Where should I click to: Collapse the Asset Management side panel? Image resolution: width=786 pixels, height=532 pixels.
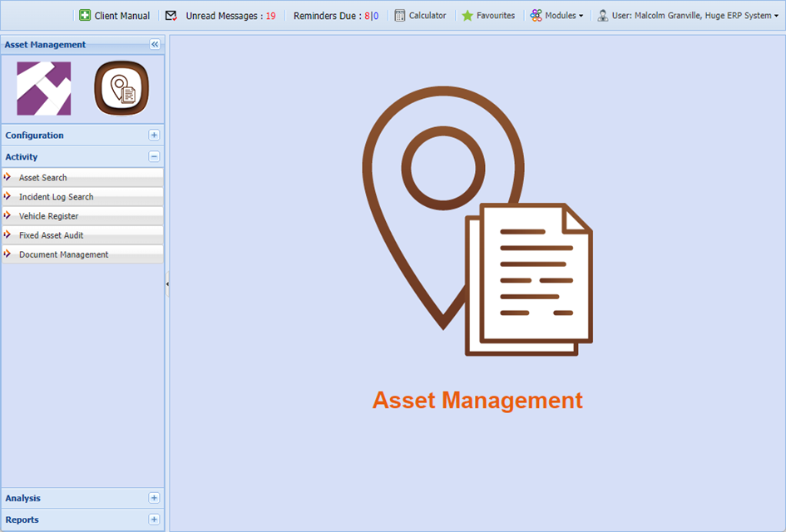click(x=155, y=45)
